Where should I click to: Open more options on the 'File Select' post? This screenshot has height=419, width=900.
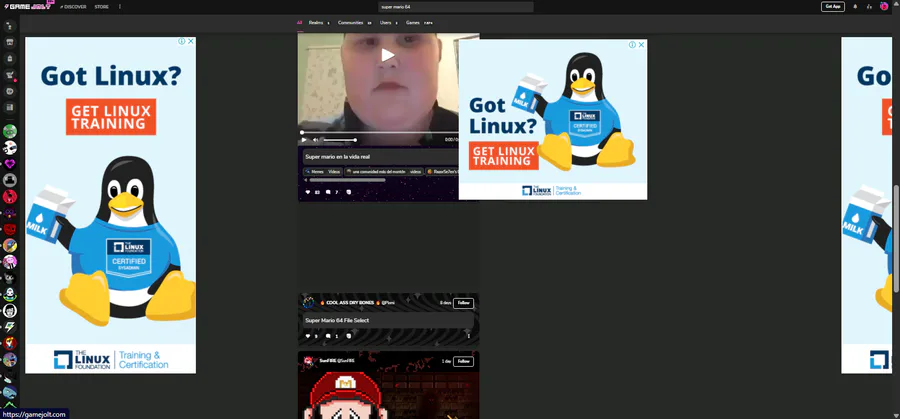(468, 336)
